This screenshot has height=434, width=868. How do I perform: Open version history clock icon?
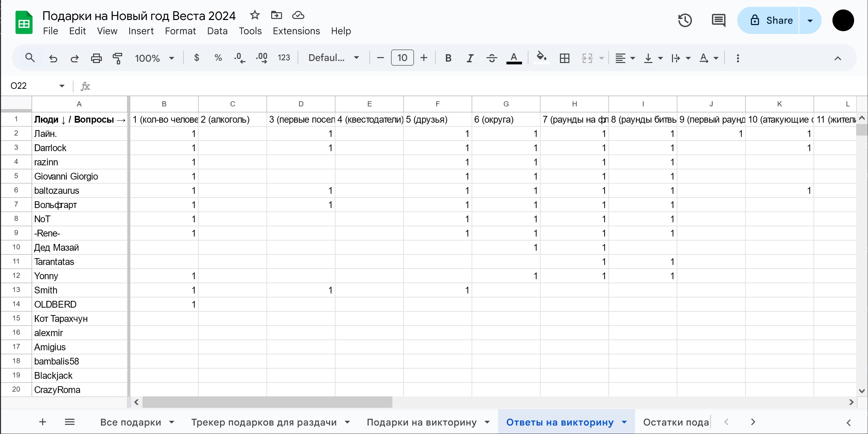[x=685, y=20]
